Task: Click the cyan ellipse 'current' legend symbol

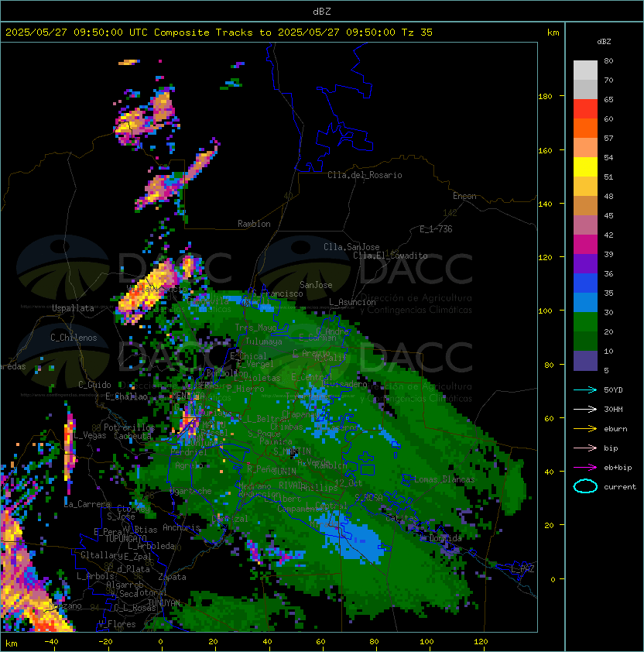Action: coord(585,486)
